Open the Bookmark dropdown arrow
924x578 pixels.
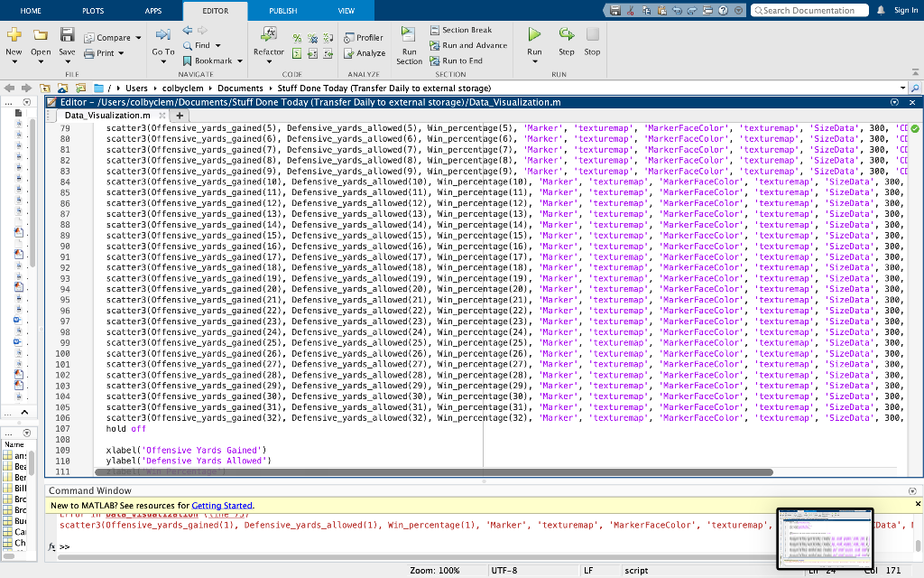[240, 61]
